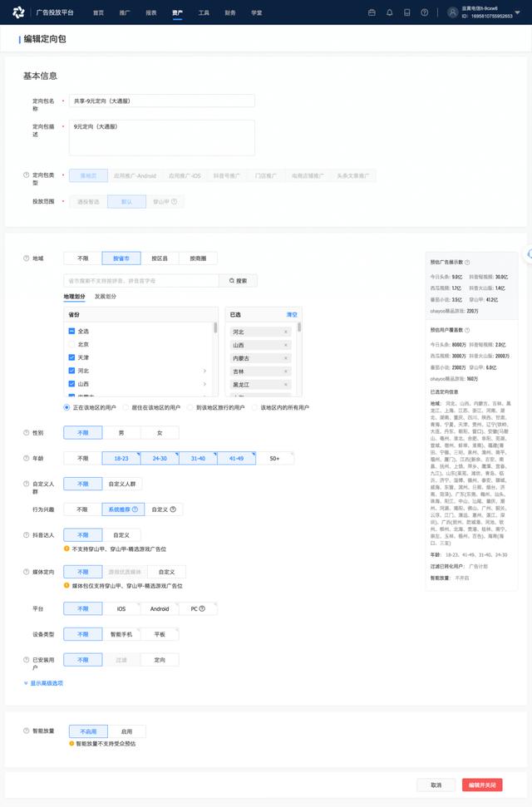Click the red 编辑并关闭 button
Viewport: 532px width, 807px height.
(x=482, y=785)
